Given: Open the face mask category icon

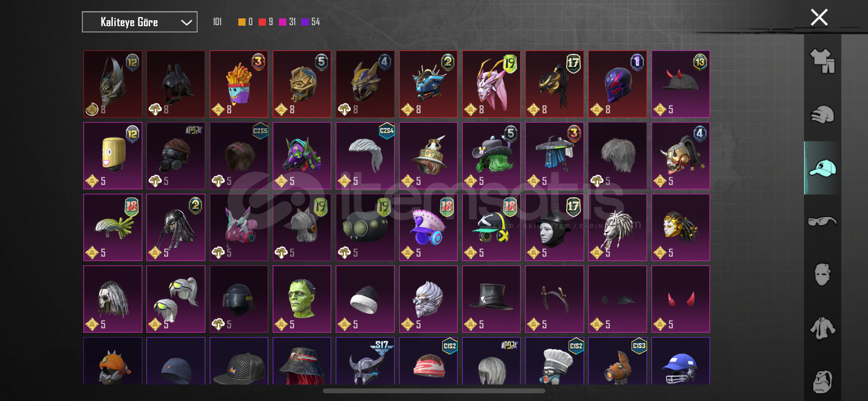Looking at the screenshot, I should click(x=822, y=275).
